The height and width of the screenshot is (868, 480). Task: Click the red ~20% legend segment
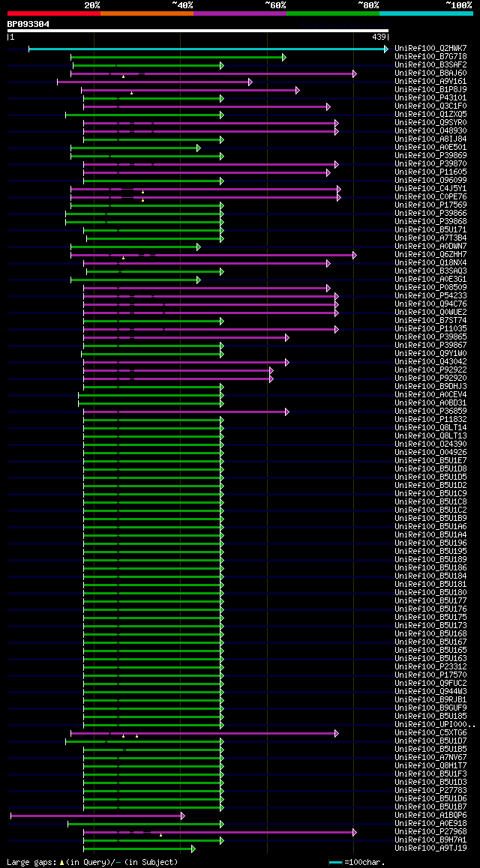pos(54,13)
